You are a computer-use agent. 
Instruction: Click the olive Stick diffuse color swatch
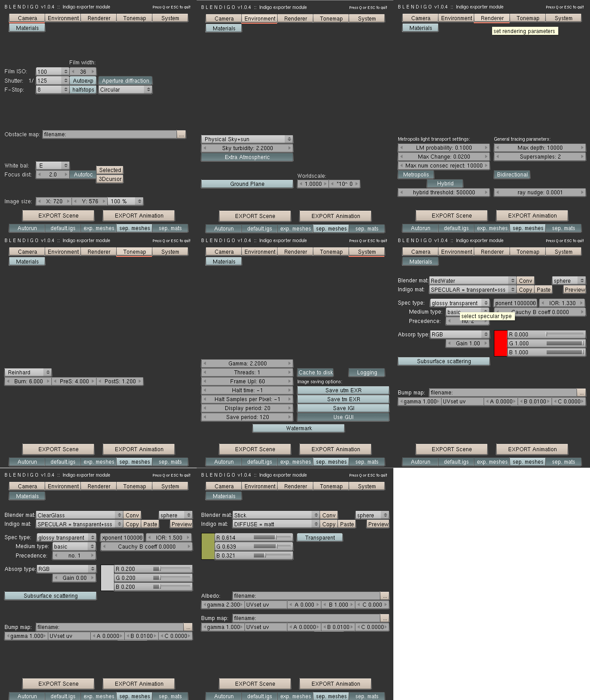208,547
